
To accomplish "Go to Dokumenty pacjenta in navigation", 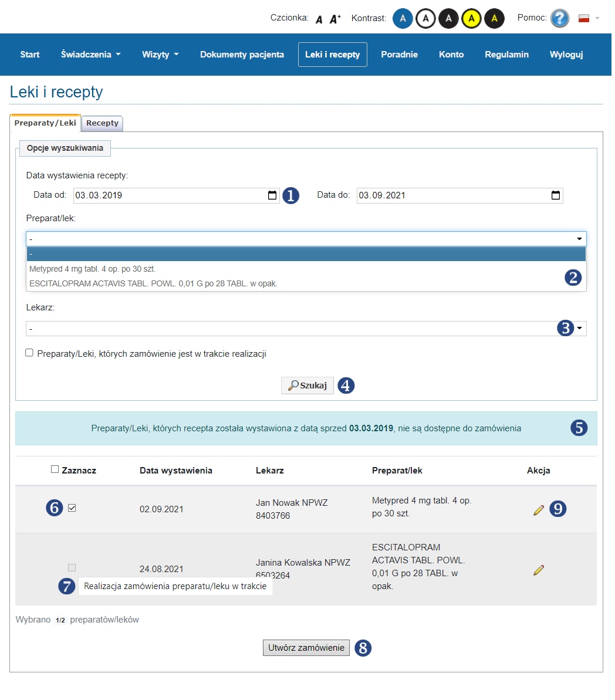I will pyautogui.click(x=242, y=55).
